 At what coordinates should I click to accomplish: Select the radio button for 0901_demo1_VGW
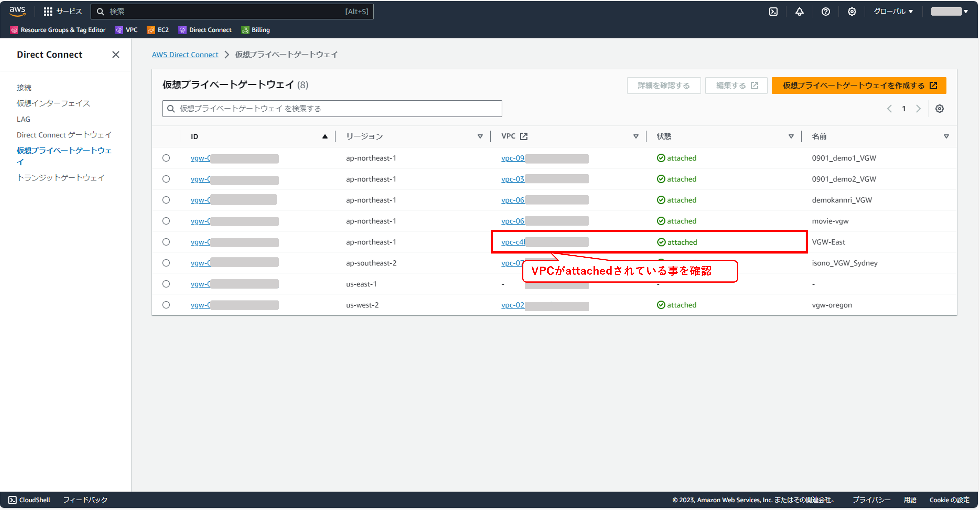tap(166, 158)
